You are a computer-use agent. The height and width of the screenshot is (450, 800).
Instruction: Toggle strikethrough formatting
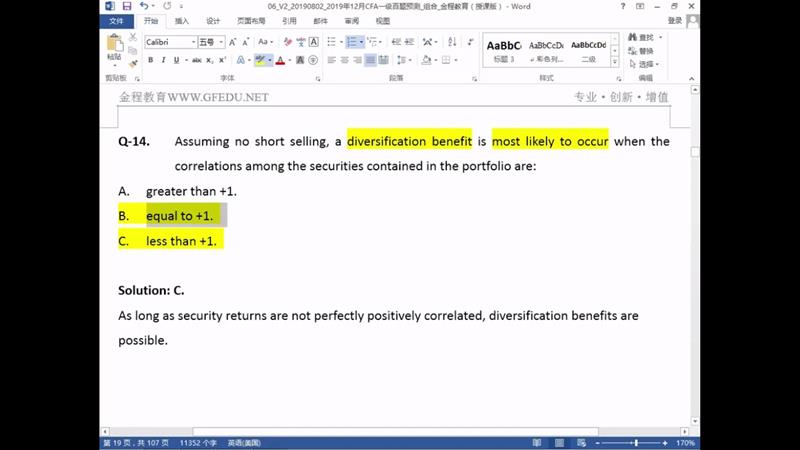pyautogui.click(x=196, y=60)
